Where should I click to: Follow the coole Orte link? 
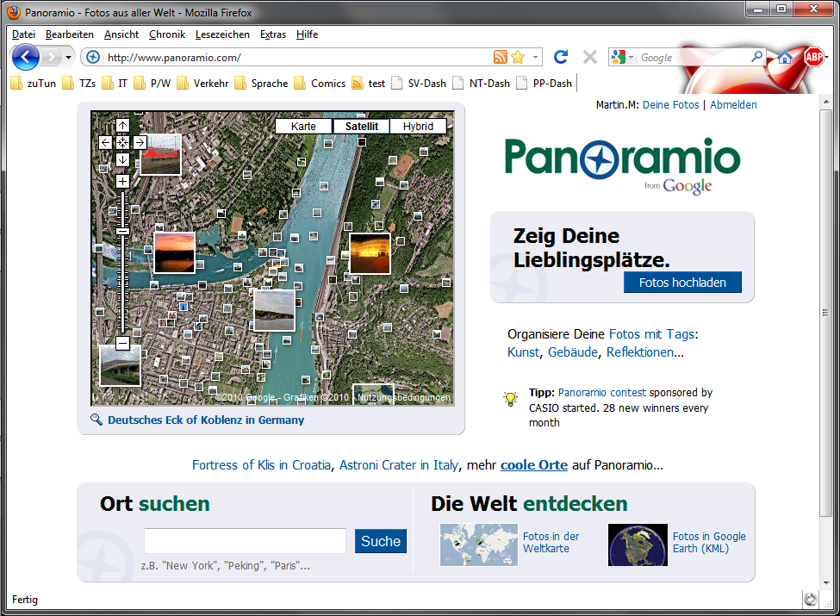point(533,464)
